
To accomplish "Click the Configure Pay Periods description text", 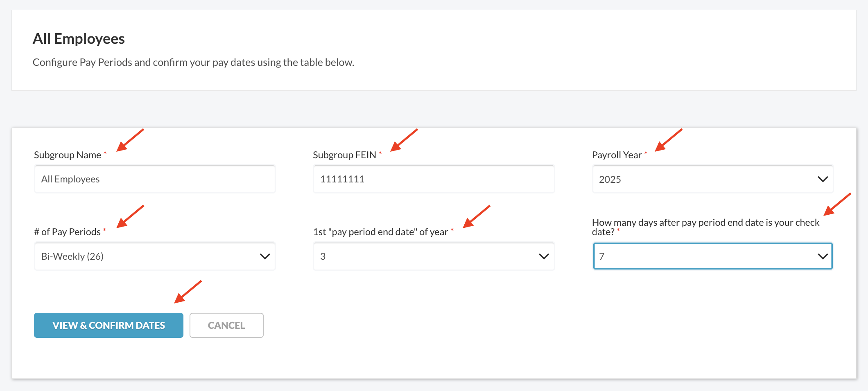I will tap(193, 62).
